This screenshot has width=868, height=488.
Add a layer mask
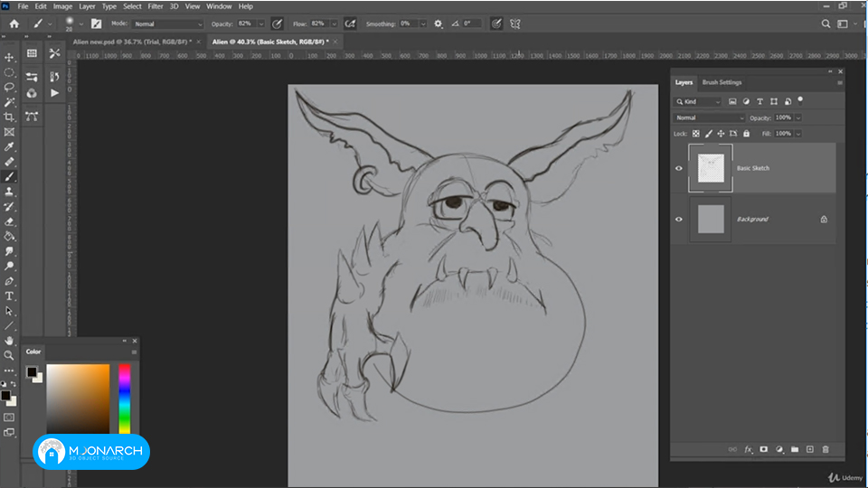[764, 449]
